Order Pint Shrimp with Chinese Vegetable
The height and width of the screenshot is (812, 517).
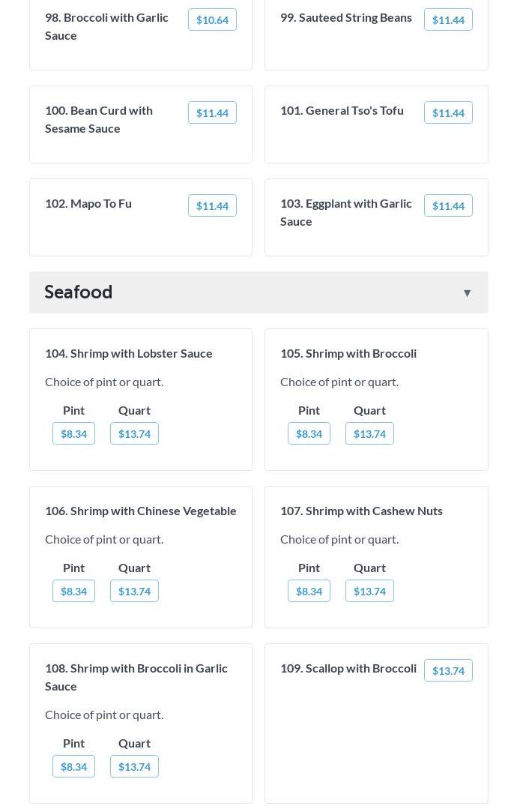pos(73,592)
